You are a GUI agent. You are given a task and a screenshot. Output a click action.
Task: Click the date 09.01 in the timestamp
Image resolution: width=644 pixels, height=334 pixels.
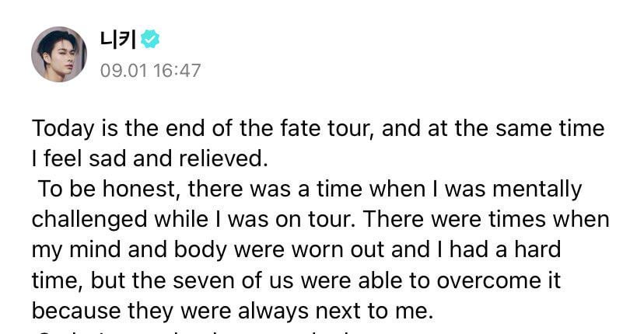pyautogui.click(x=123, y=71)
